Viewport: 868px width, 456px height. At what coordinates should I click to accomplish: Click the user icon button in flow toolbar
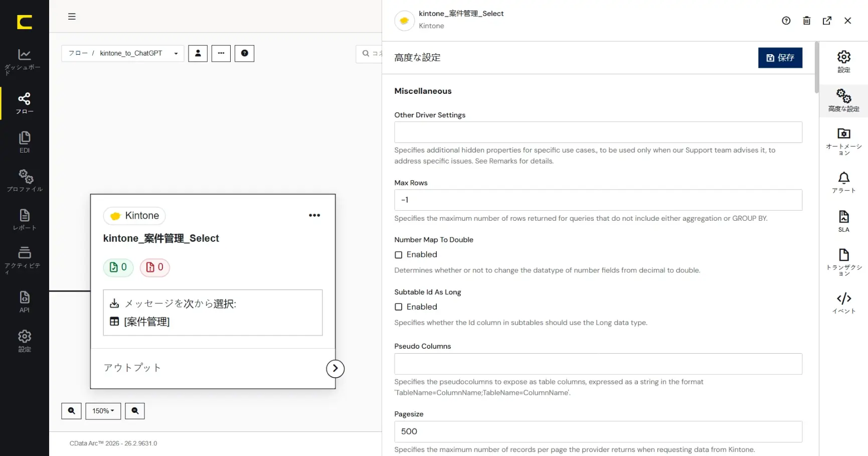198,53
